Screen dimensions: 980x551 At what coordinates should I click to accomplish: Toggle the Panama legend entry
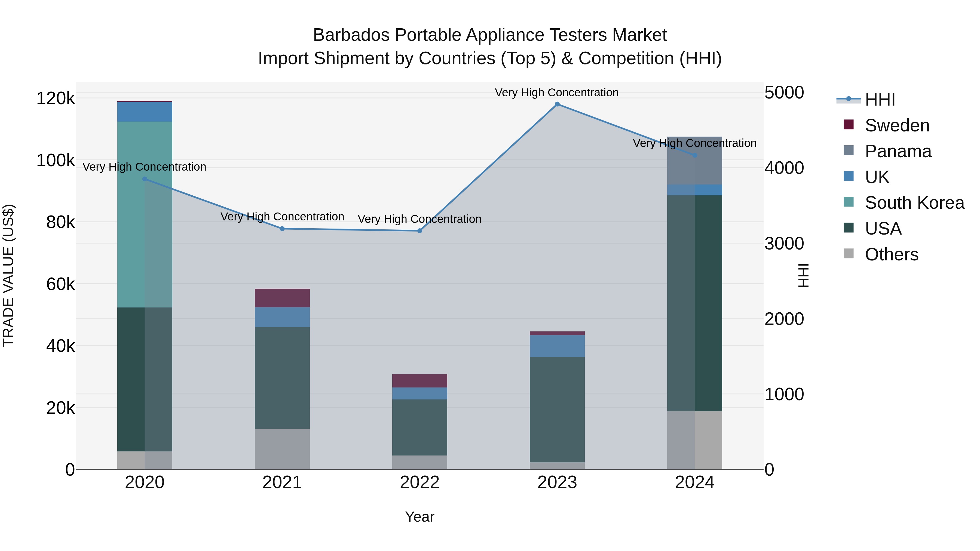pos(887,151)
